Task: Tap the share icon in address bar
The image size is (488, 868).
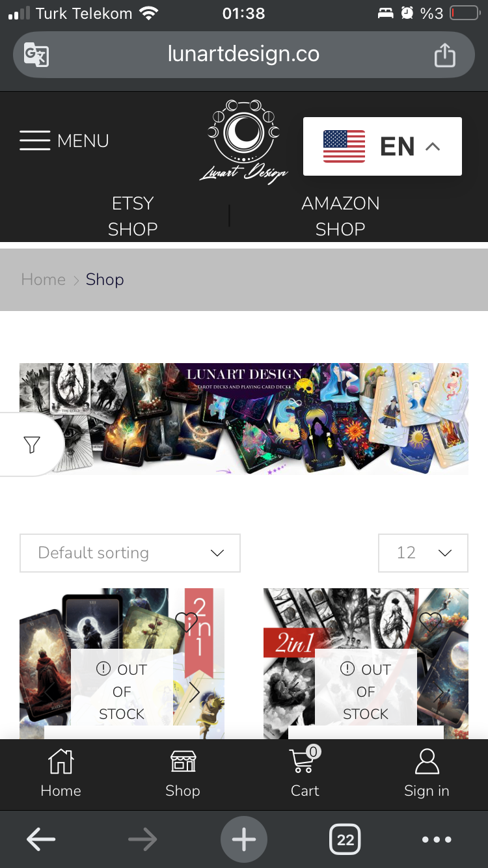Action: pyautogui.click(x=444, y=54)
